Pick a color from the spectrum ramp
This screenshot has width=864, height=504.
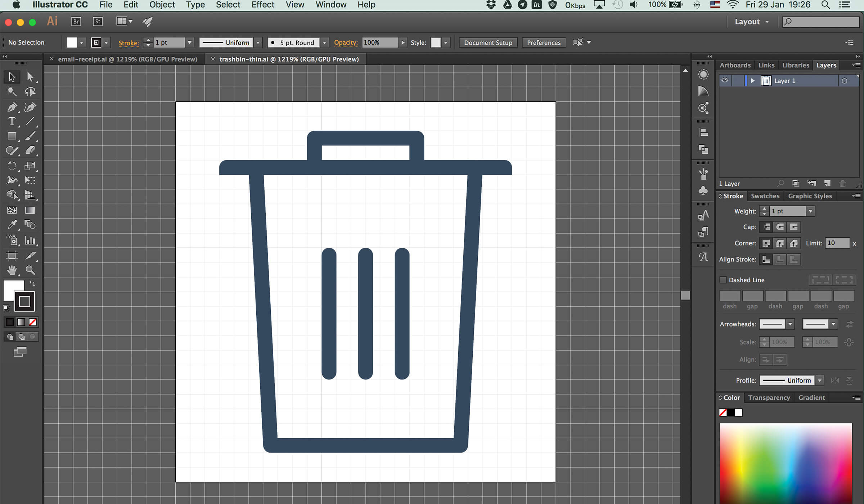[786, 464]
